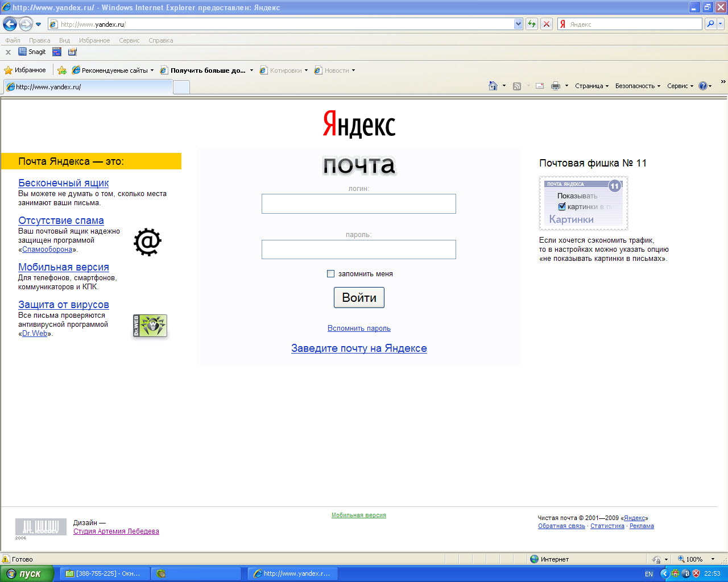Stop loading with the red X icon
This screenshot has height=582, width=728.
[x=547, y=24]
